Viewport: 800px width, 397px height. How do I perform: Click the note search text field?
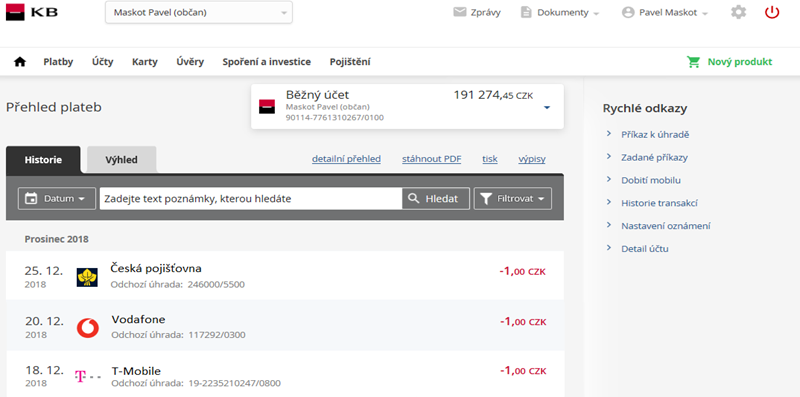[251, 198]
